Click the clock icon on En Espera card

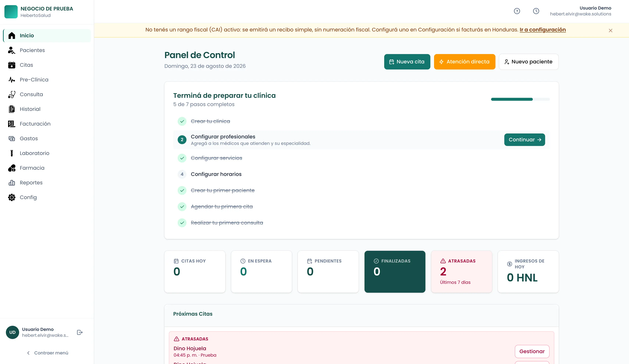click(x=243, y=261)
